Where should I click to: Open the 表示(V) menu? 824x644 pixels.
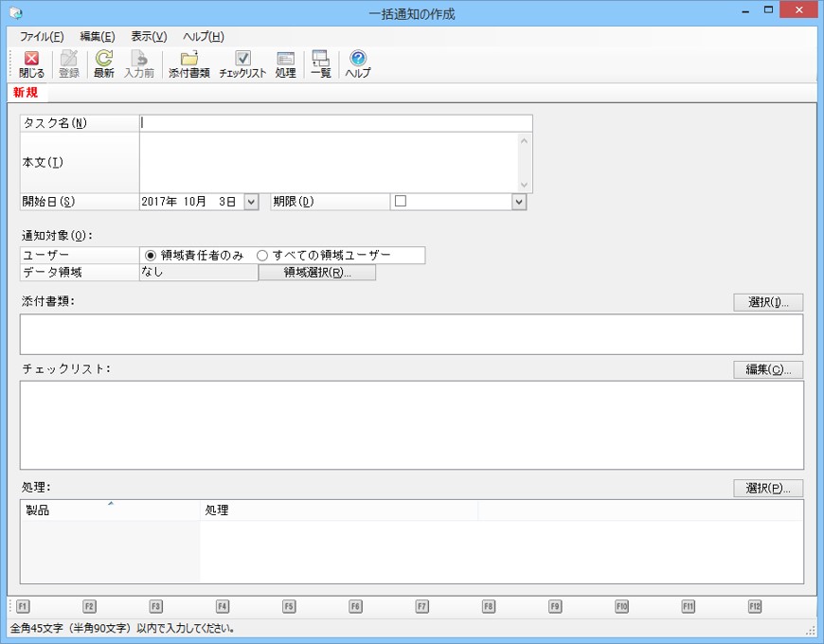click(148, 36)
